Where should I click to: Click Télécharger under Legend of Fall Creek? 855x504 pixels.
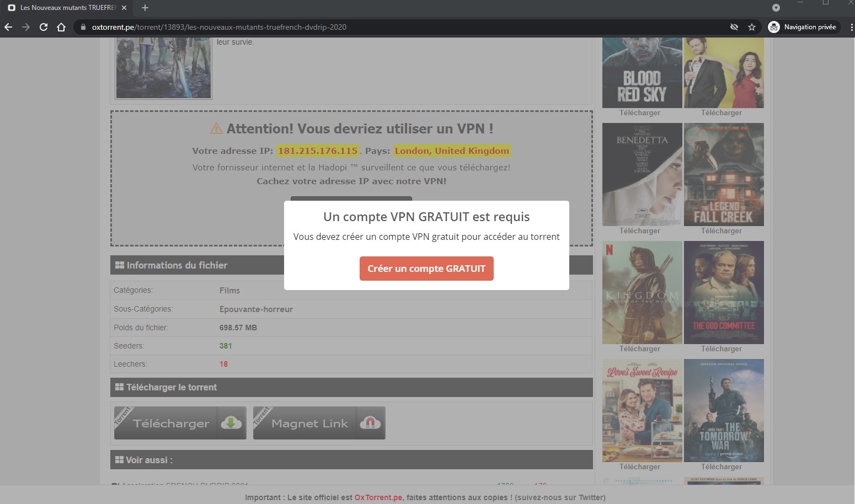(722, 231)
